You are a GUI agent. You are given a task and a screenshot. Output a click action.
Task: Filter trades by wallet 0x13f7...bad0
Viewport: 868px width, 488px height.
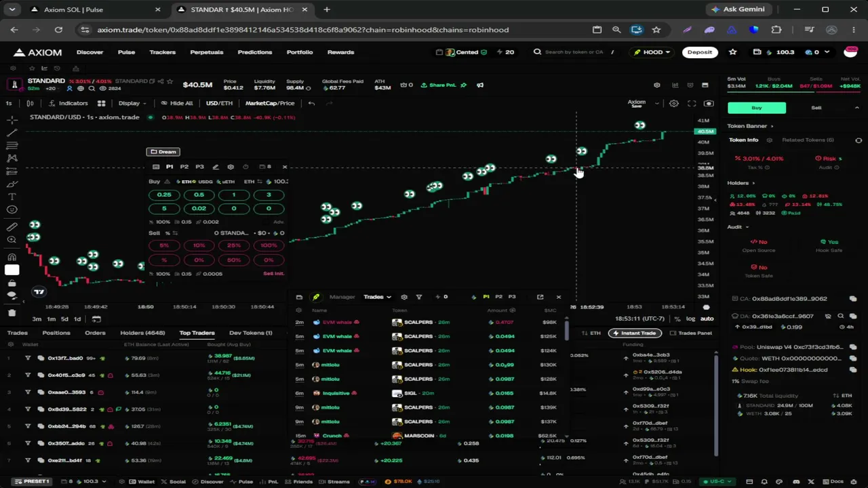pos(28,358)
